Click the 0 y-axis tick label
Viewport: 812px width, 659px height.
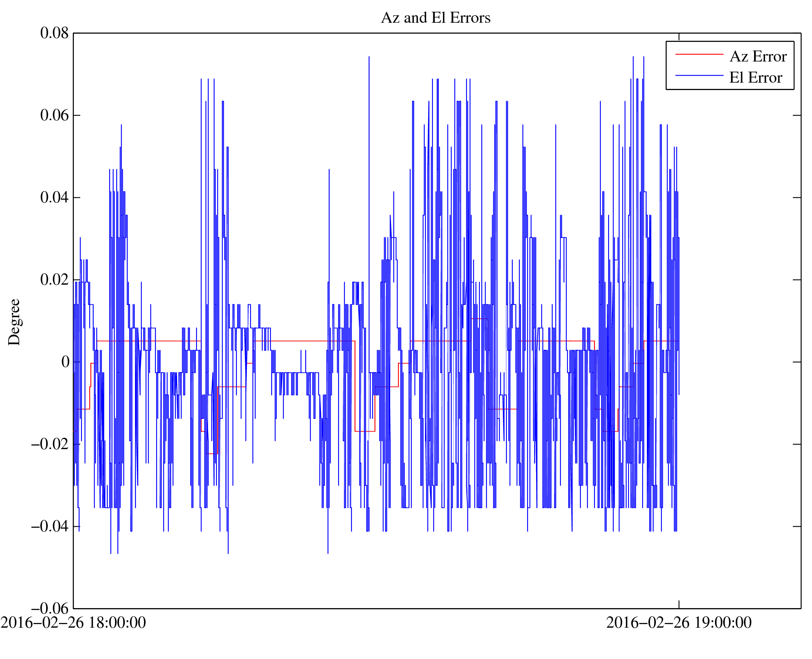coord(65,362)
